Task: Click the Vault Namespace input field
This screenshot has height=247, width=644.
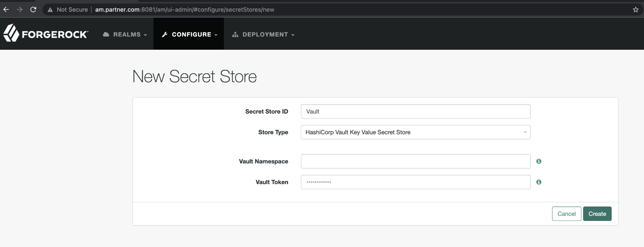Action: click(416, 161)
